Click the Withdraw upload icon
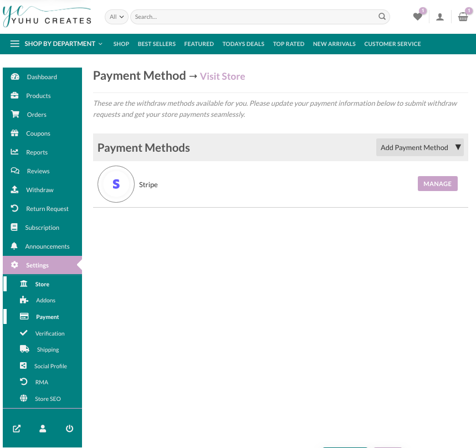The height and width of the screenshot is (448, 476). pos(14,189)
